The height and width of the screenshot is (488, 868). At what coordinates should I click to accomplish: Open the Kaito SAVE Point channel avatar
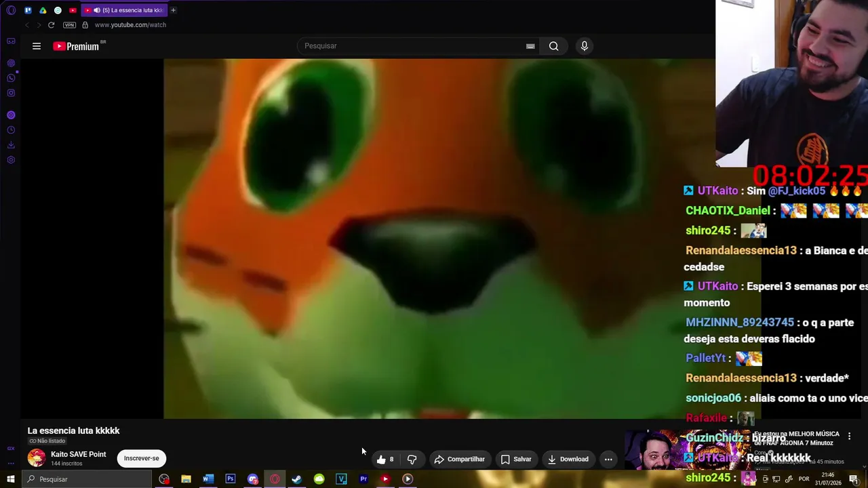click(37, 458)
